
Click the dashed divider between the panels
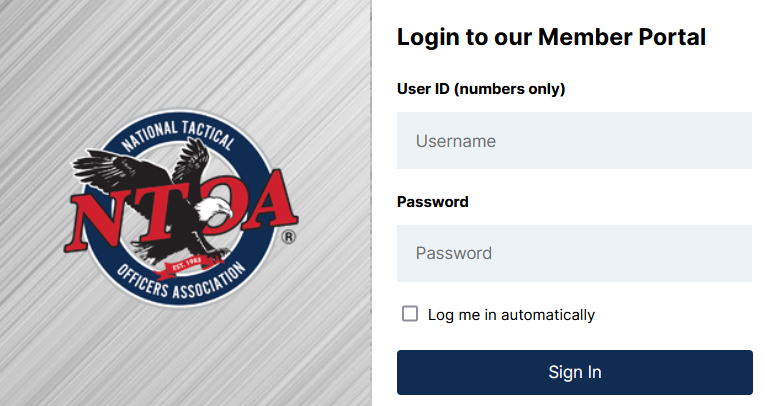(372, 200)
